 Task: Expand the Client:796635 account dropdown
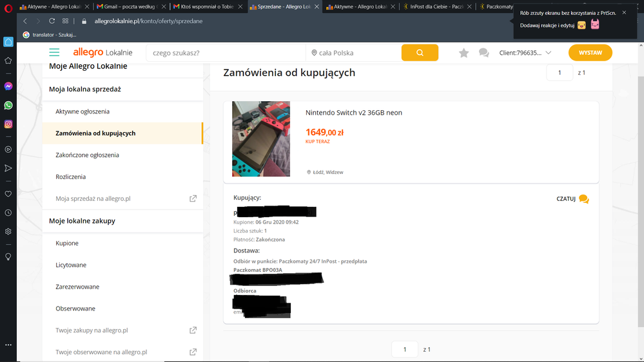525,53
